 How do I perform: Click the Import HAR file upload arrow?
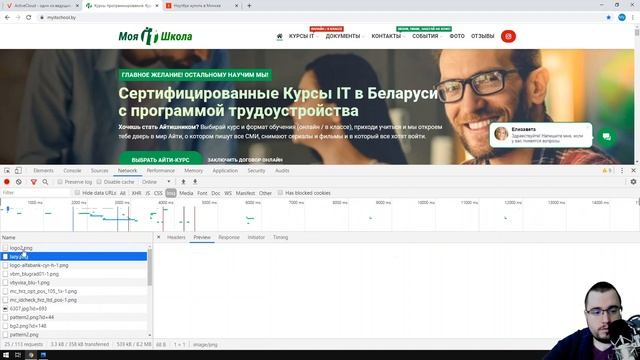[183, 182]
